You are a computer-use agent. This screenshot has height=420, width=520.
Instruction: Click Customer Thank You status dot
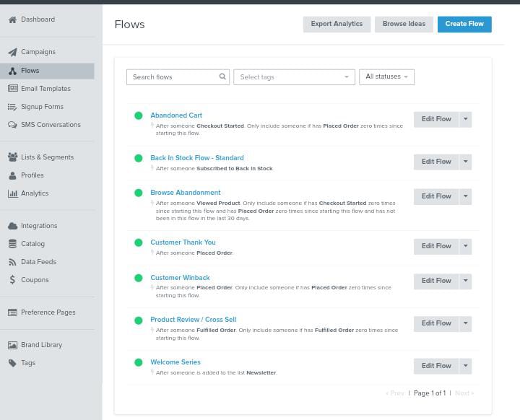[138, 242]
